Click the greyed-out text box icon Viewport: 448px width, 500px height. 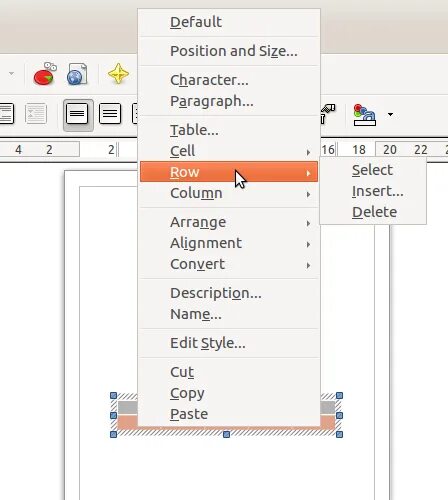click(x=36, y=114)
